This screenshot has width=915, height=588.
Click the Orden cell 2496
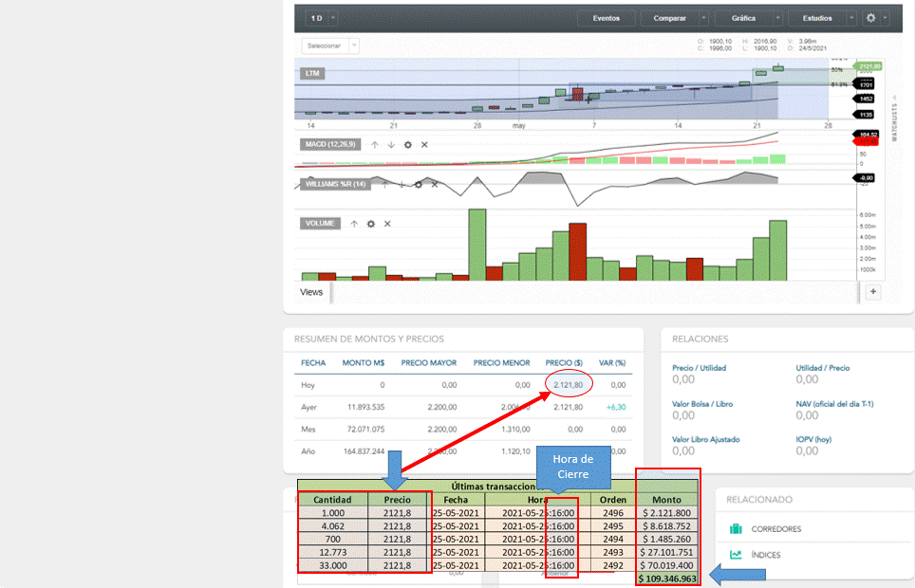[x=613, y=513]
